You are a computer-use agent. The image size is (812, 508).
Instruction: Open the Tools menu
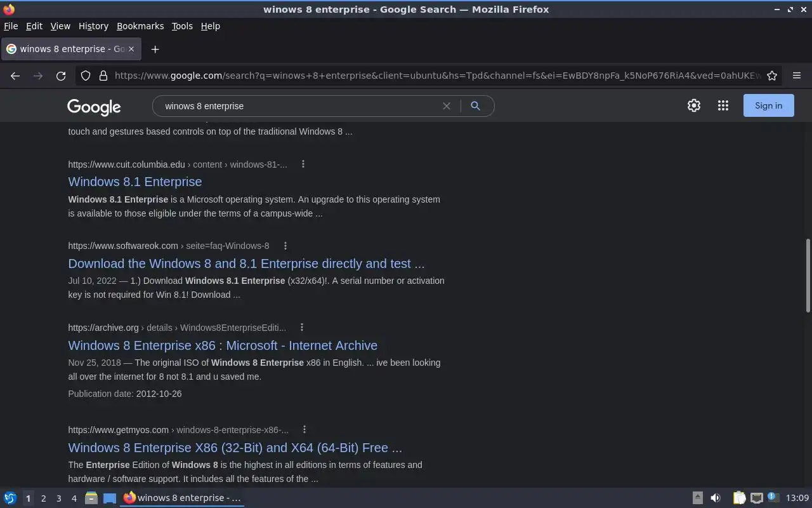point(182,26)
